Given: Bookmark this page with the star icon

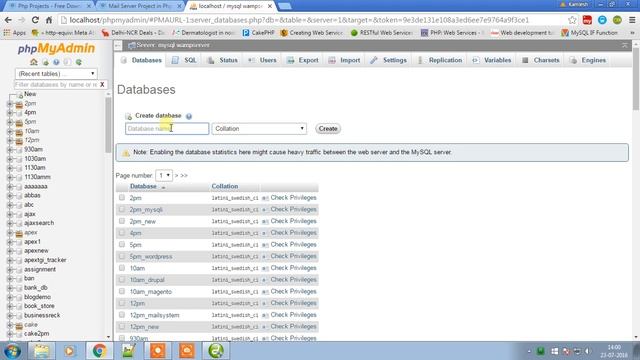Looking at the screenshot, I should click(x=572, y=20).
